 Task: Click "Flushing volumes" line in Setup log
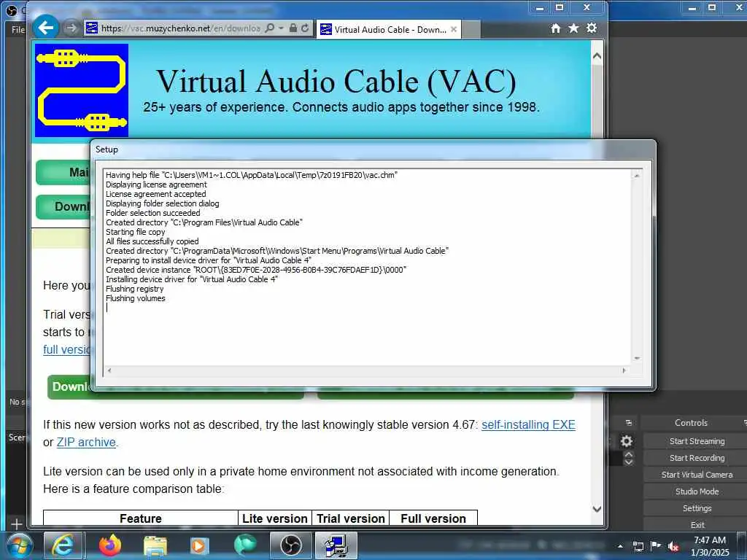tap(135, 298)
